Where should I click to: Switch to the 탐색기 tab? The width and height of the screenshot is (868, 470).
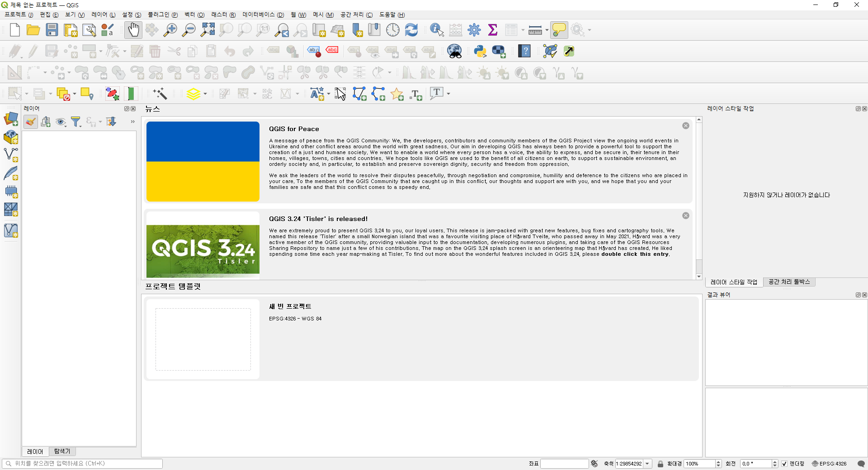click(x=62, y=451)
